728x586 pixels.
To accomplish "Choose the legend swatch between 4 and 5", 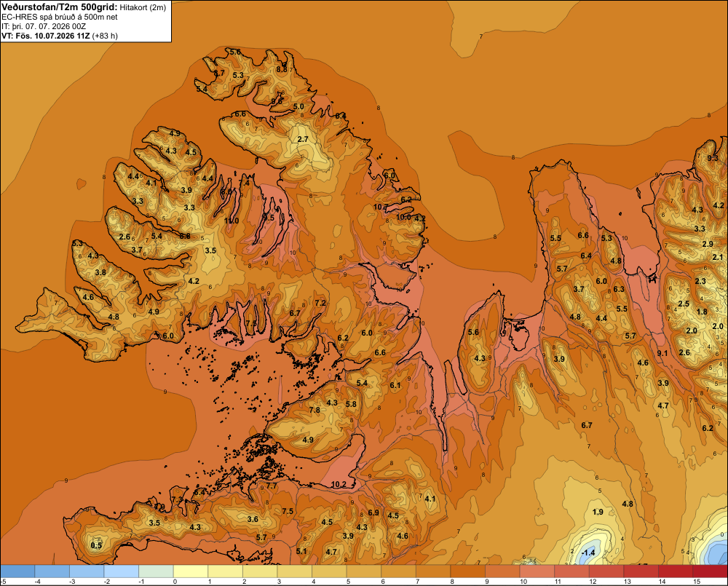I will (329, 571).
